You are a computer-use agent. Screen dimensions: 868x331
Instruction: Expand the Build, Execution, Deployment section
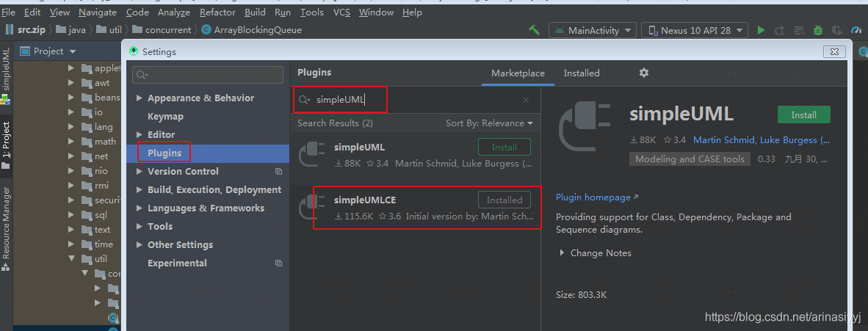(x=139, y=190)
